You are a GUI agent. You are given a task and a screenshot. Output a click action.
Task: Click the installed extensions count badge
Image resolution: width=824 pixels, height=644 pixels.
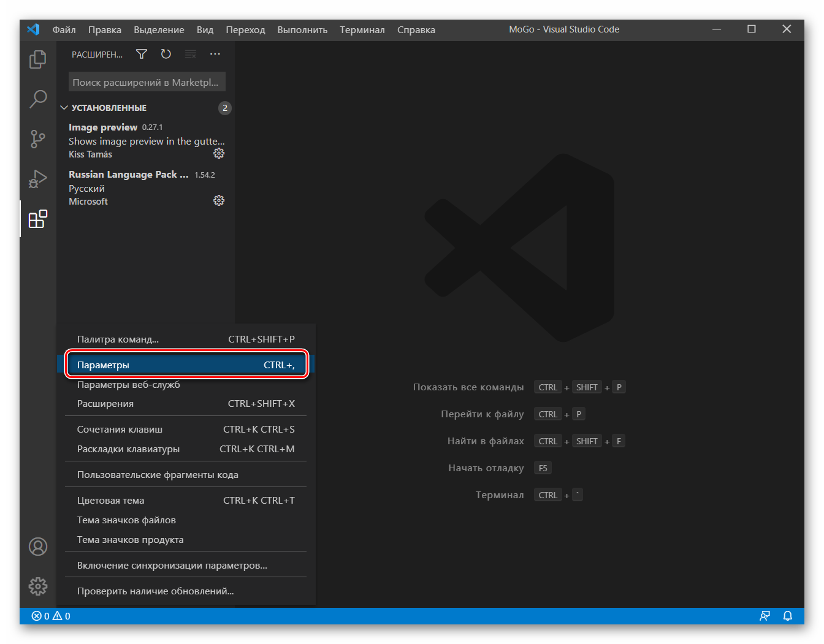click(225, 108)
